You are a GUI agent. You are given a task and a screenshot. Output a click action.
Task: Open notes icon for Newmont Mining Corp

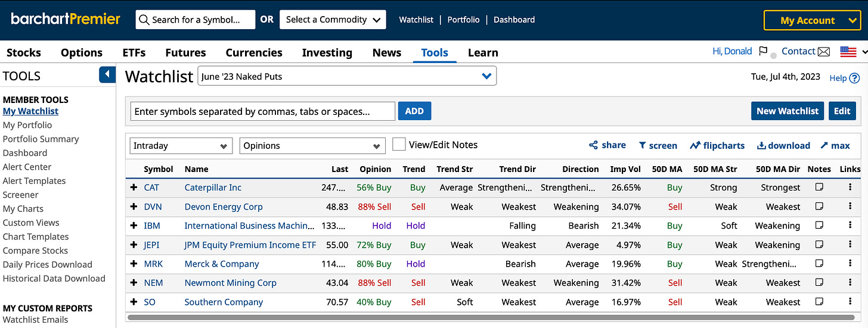(x=819, y=282)
